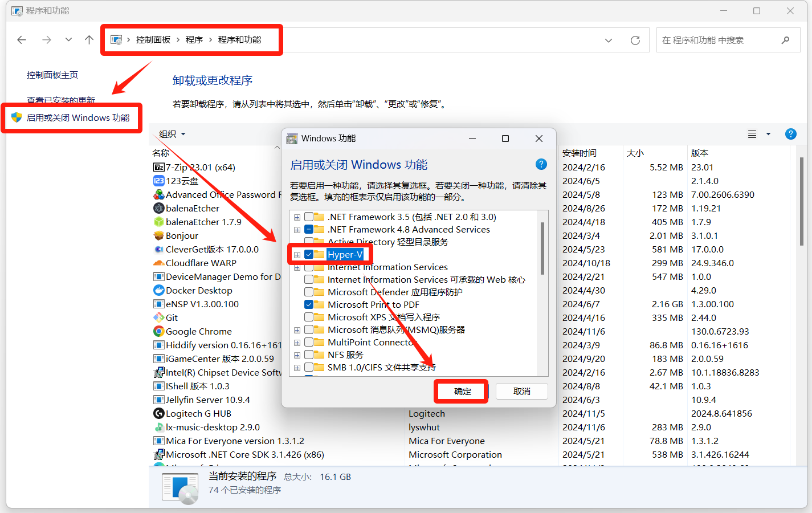The height and width of the screenshot is (513, 812).
Task: Select the Docker Desktop program icon
Action: pyautogui.click(x=159, y=290)
